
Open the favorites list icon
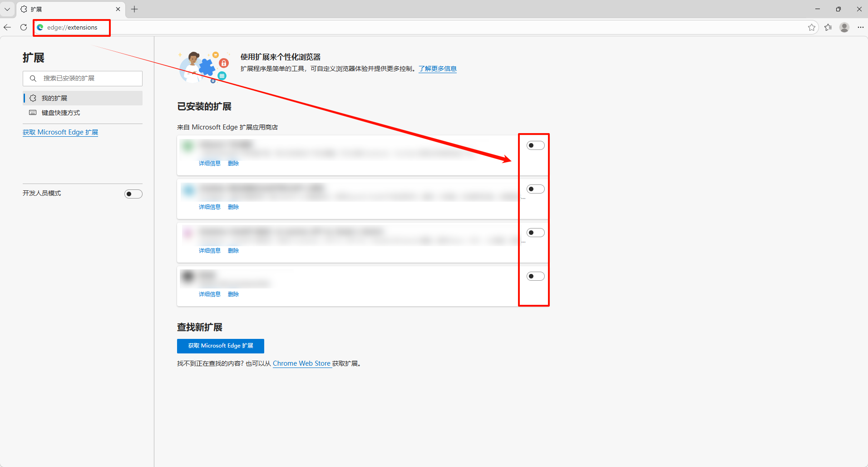(x=828, y=27)
